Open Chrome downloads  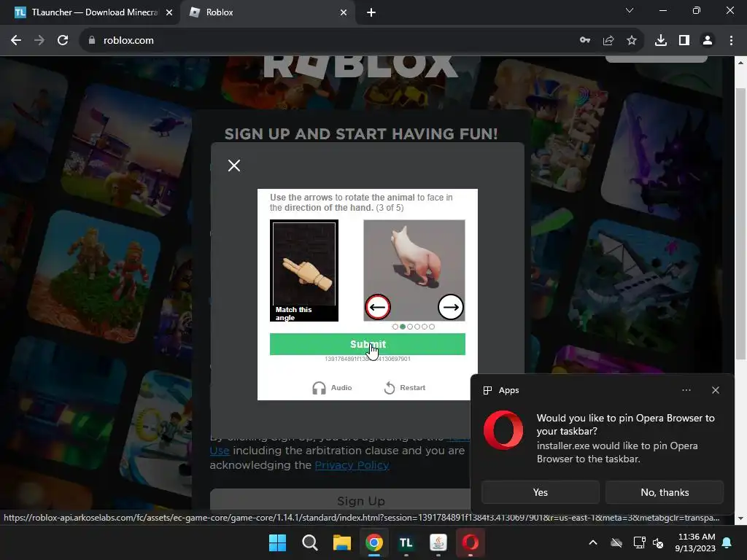click(661, 41)
